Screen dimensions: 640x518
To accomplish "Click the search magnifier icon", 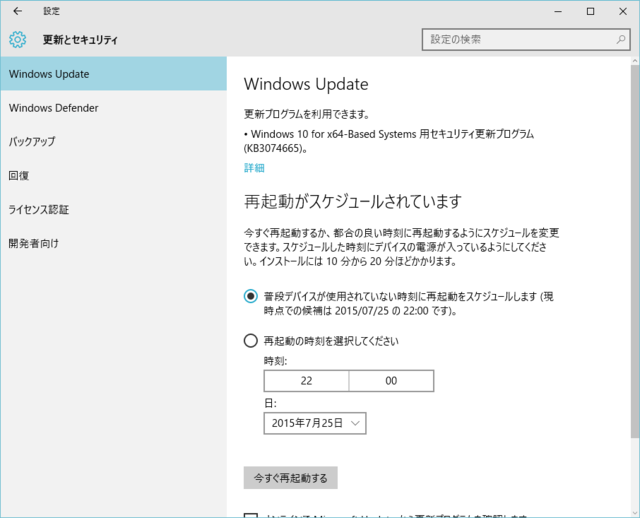I will [620, 39].
